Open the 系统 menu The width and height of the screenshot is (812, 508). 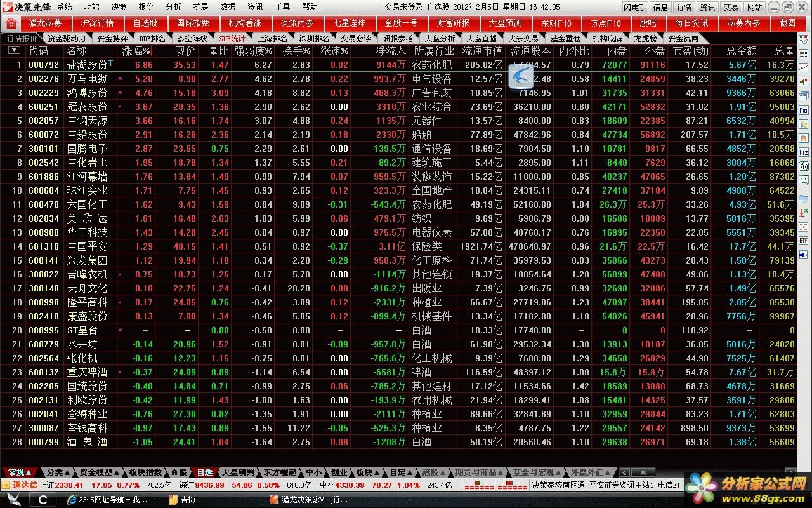point(65,7)
